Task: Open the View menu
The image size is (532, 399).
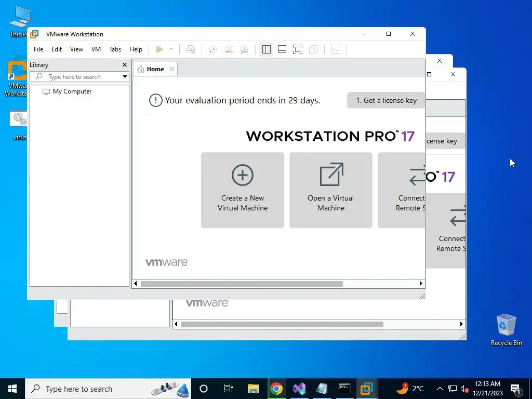Action: pos(76,49)
